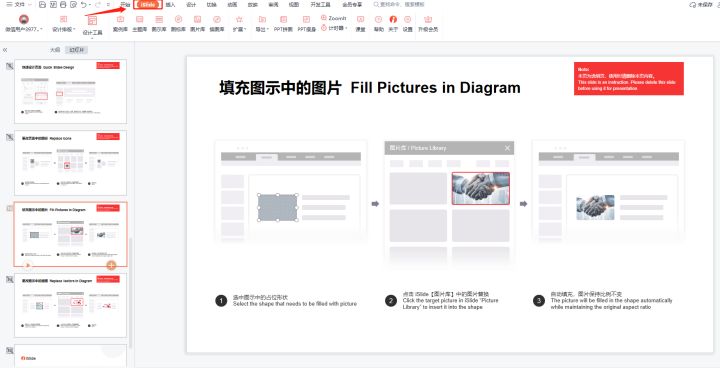This screenshot has height=368, width=720.
Task: Click the PPT瘦身 file slimming tool
Action: coord(306,23)
